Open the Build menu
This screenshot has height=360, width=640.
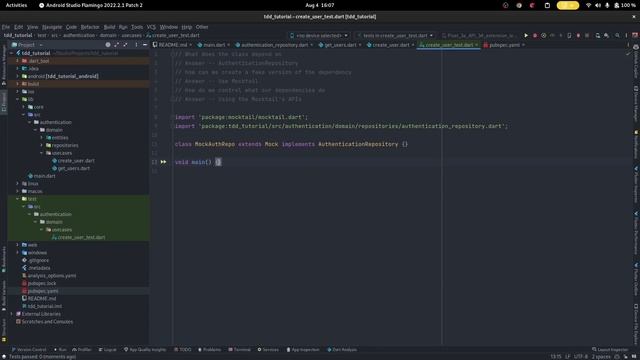tap(109, 27)
